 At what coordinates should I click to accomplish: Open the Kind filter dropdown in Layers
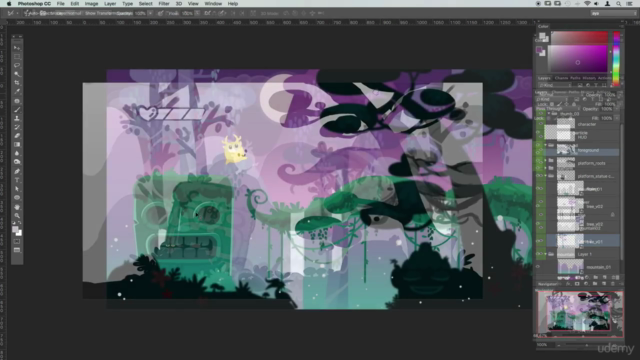[555, 85]
